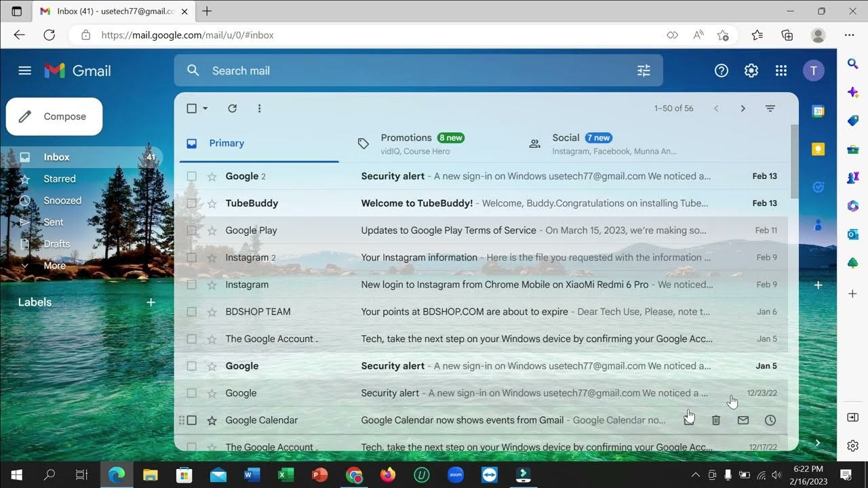This screenshot has height=488, width=868.
Task: Open Google Calendar side panel icon
Action: pos(818,112)
